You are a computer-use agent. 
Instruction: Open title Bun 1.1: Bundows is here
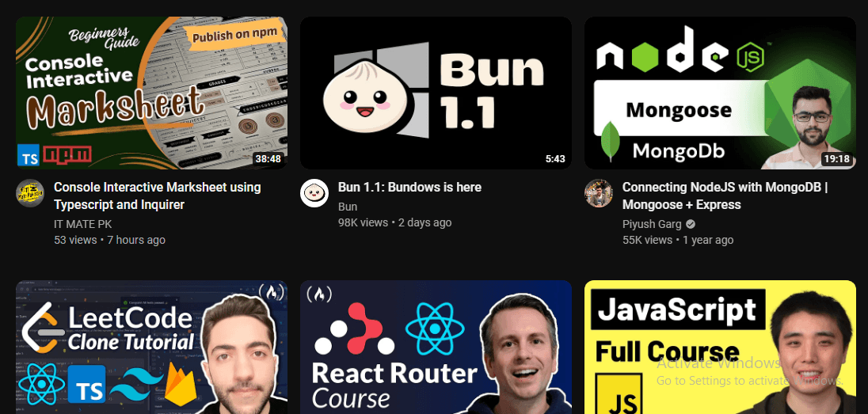pyautogui.click(x=409, y=187)
